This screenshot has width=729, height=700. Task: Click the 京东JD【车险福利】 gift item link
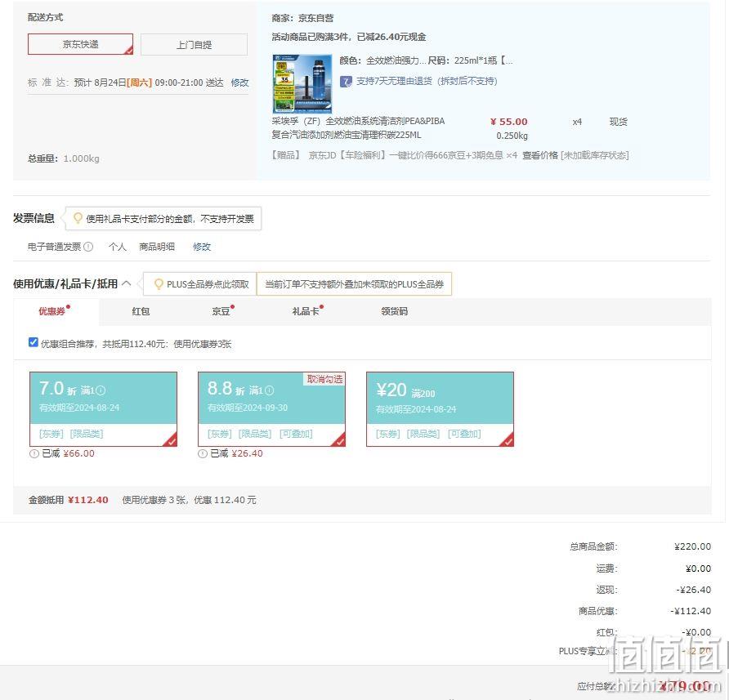pos(406,155)
